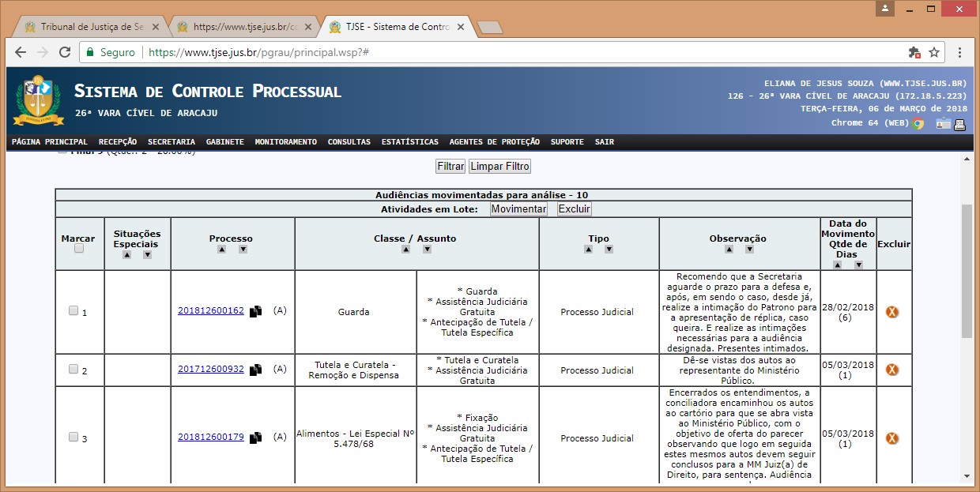Select the checkbox for row 3

(x=73, y=437)
